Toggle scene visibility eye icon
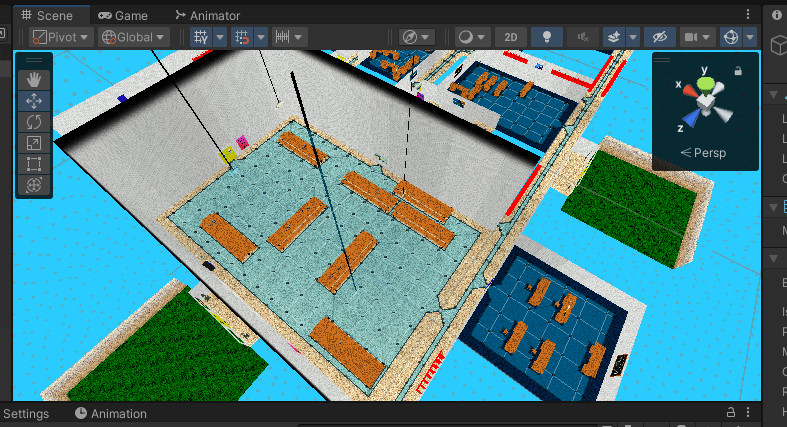 tap(658, 37)
